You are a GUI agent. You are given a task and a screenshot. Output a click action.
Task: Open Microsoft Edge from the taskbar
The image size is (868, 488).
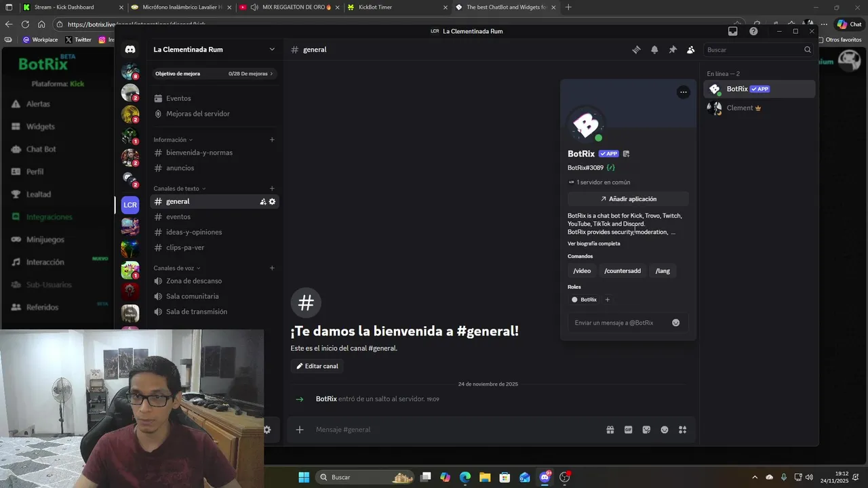pyautogui.click(x=465, y=477)
